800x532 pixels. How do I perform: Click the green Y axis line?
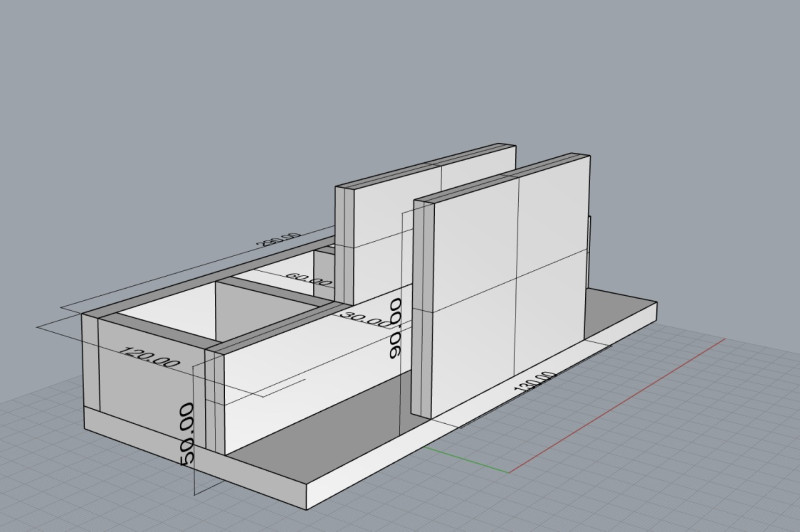467,460
